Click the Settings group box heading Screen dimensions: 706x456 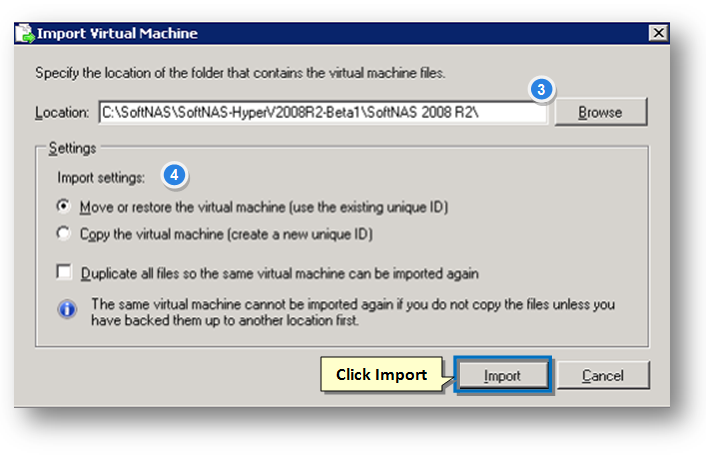(72, 148)
